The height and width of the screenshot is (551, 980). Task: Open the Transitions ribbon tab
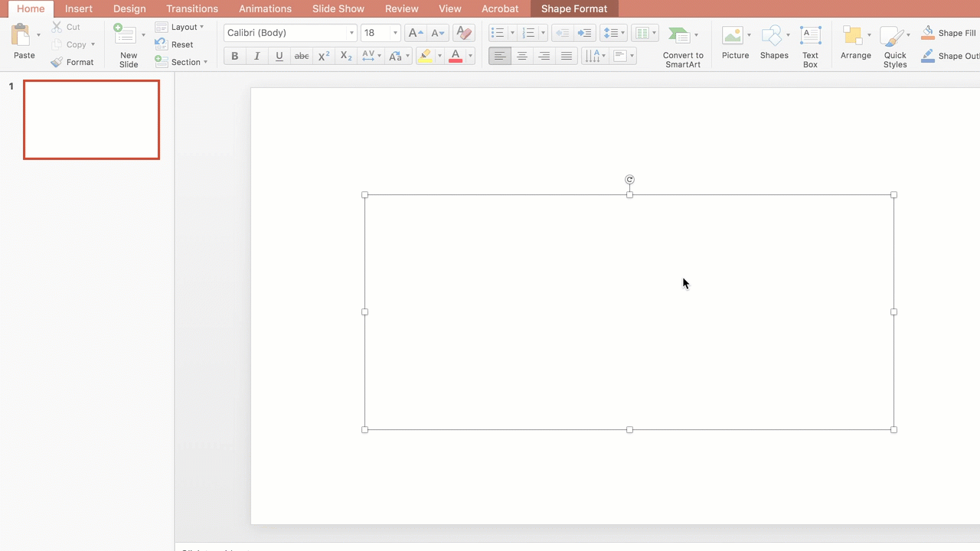point(191,8)
